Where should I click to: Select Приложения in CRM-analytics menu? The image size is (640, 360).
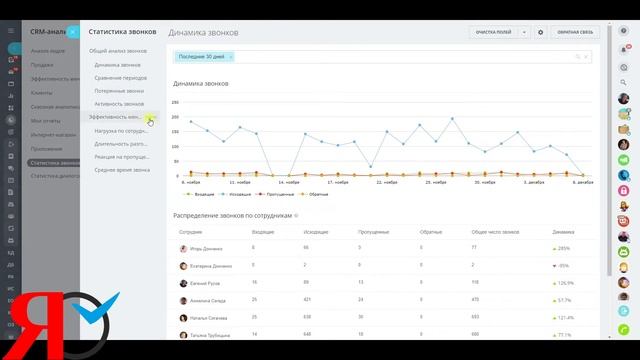46,149
